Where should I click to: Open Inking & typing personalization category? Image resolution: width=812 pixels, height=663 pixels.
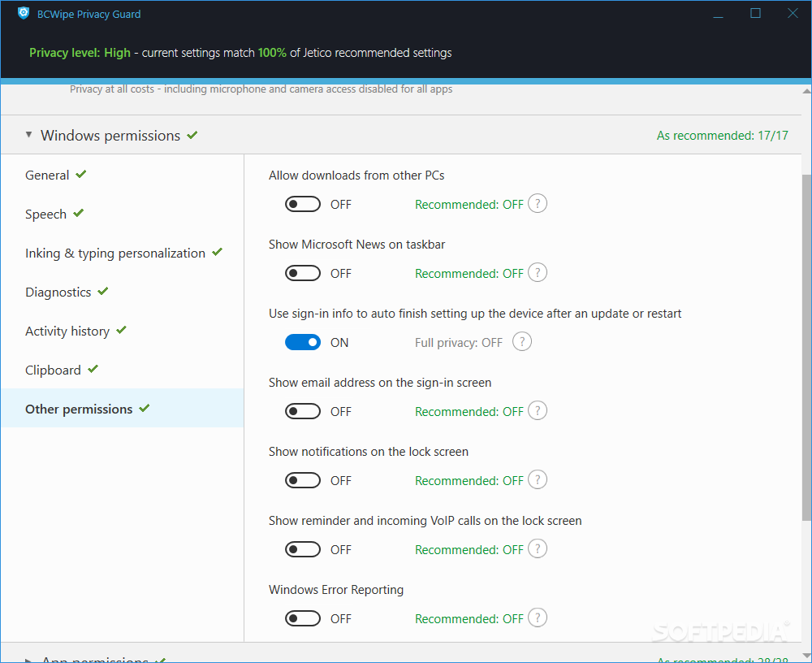pos(123,253)
